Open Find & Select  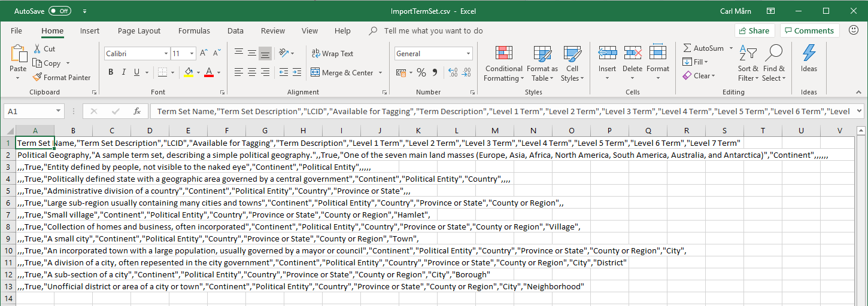773,63
